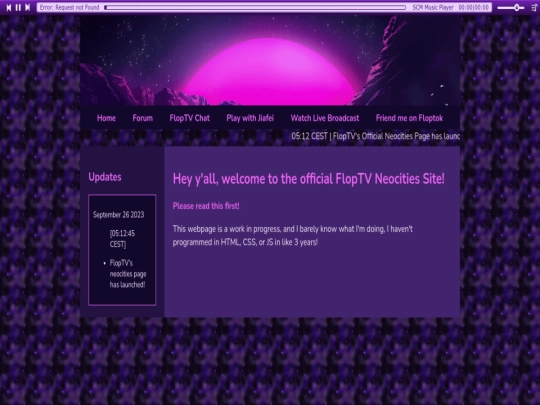Adjust the music player volume slider
This screenshot has height=405, width=540.
tap(511, 7)
